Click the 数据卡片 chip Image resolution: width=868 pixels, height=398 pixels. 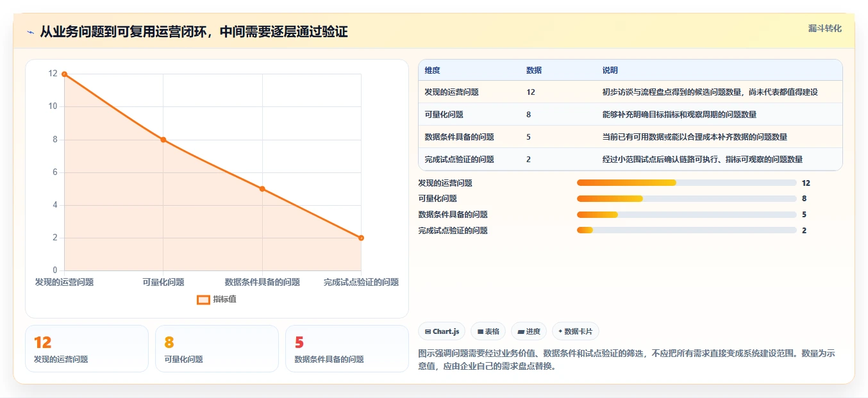pos(575,331)
